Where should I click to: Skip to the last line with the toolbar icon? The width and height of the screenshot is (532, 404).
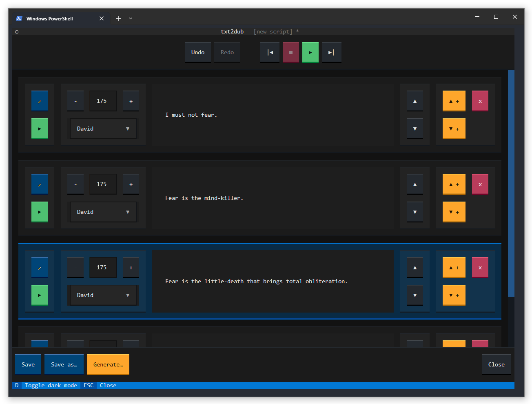click(332, 52)
